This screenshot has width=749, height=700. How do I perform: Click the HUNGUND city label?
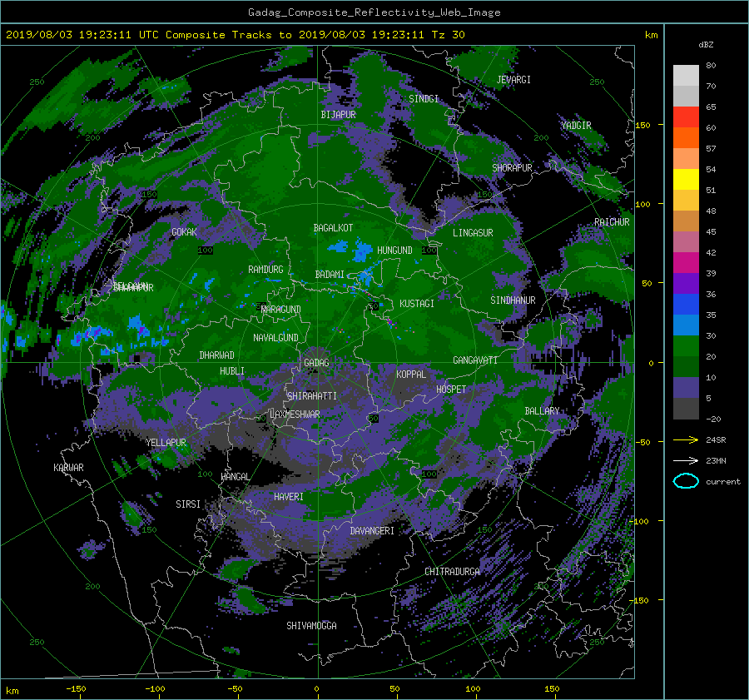[394, 251]
